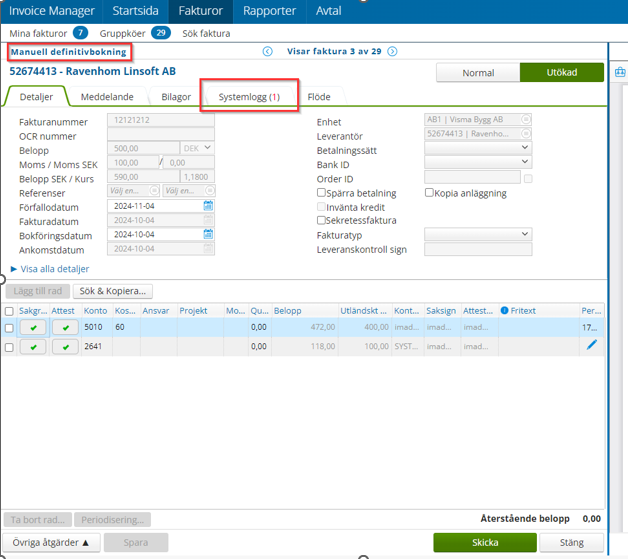Open lookup icon in Enhet field

coord(526,119)
